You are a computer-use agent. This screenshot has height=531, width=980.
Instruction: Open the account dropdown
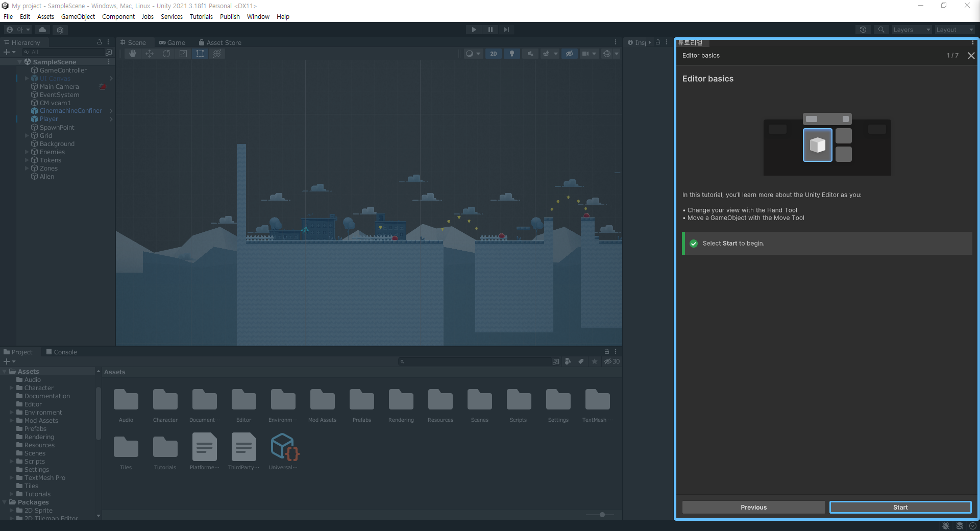[x=18, y=30]
